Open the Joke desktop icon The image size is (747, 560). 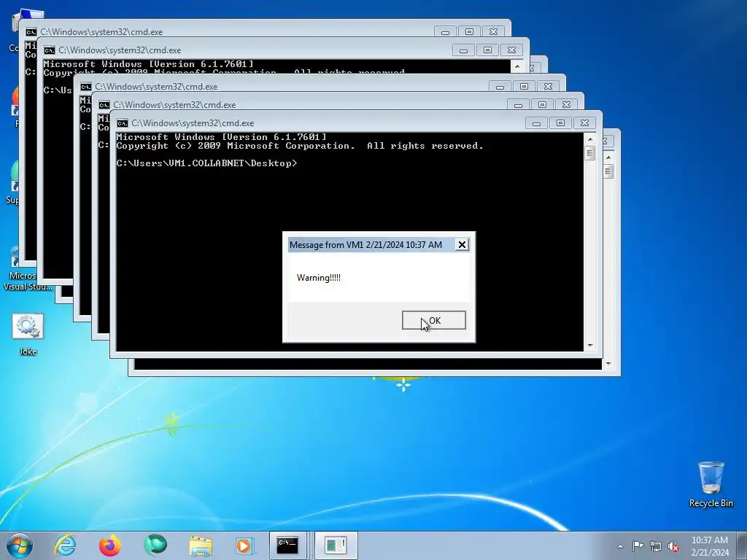point(28,334)
